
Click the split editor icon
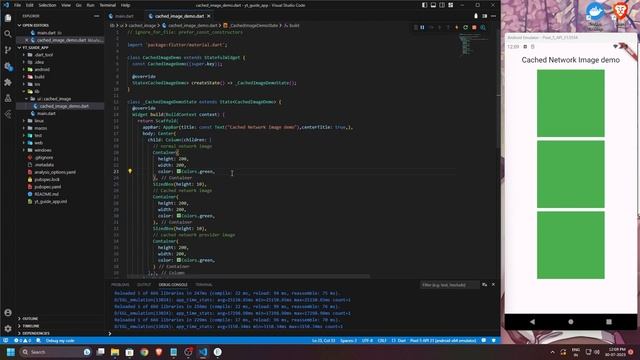coord(484,16)
